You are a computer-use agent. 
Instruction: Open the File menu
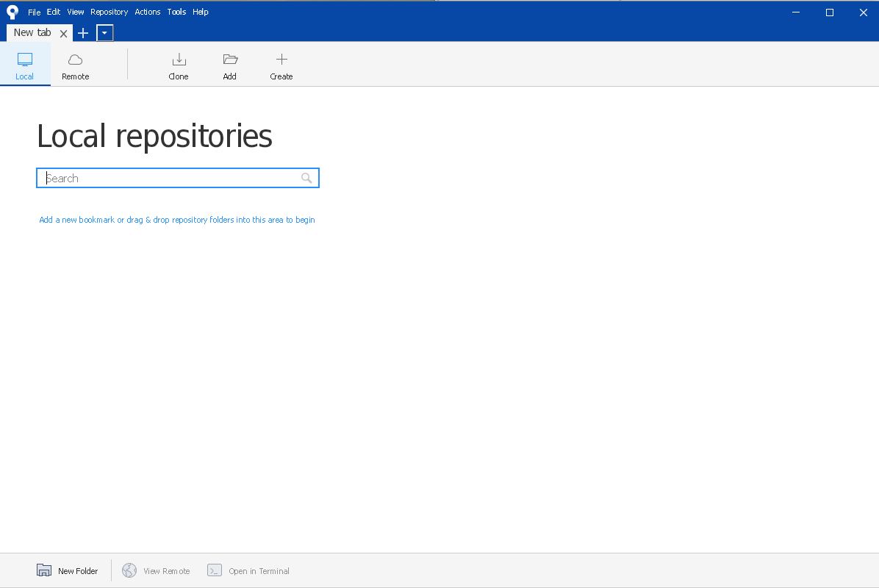coord(34,12)
